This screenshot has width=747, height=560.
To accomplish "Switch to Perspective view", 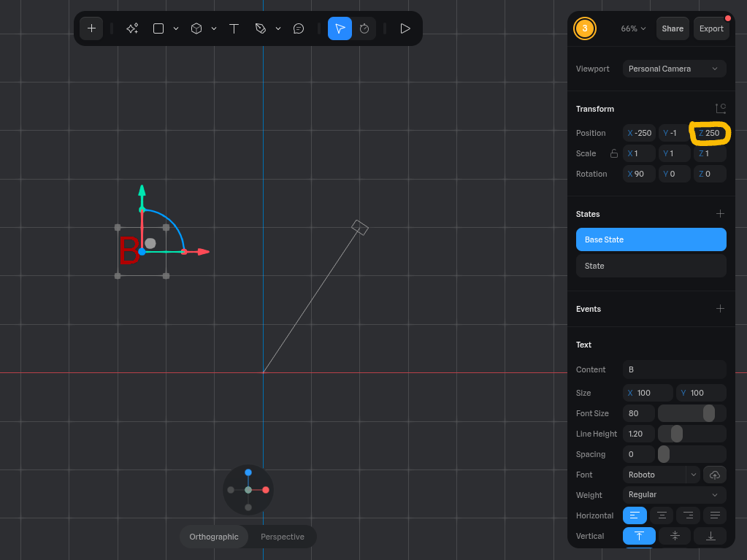I will pos(282,537).
